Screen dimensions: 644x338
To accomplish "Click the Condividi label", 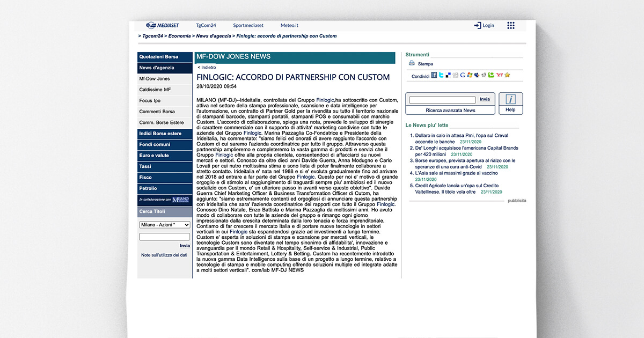I will 420,76.
